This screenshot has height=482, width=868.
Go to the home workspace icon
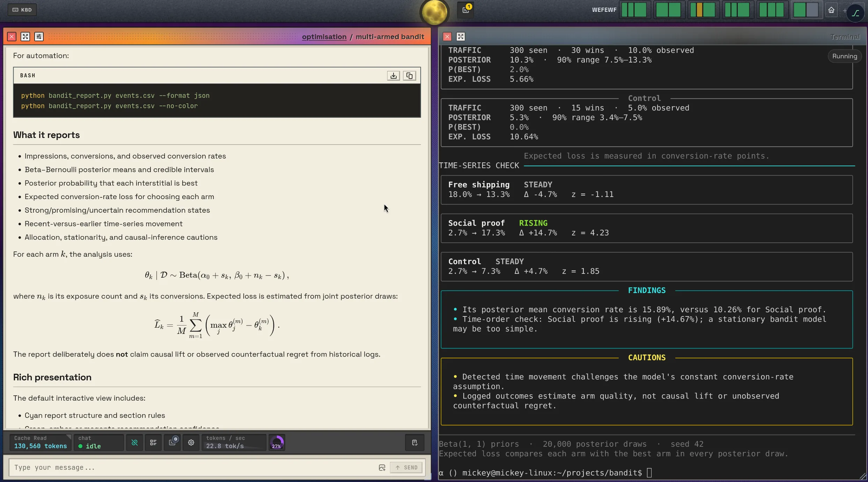(x=831, y=10)
